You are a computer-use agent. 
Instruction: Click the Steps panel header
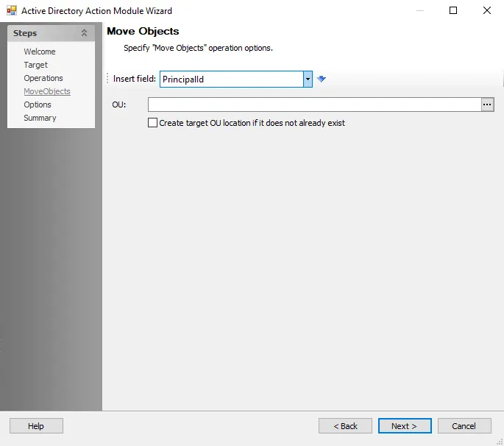point(51,33)
